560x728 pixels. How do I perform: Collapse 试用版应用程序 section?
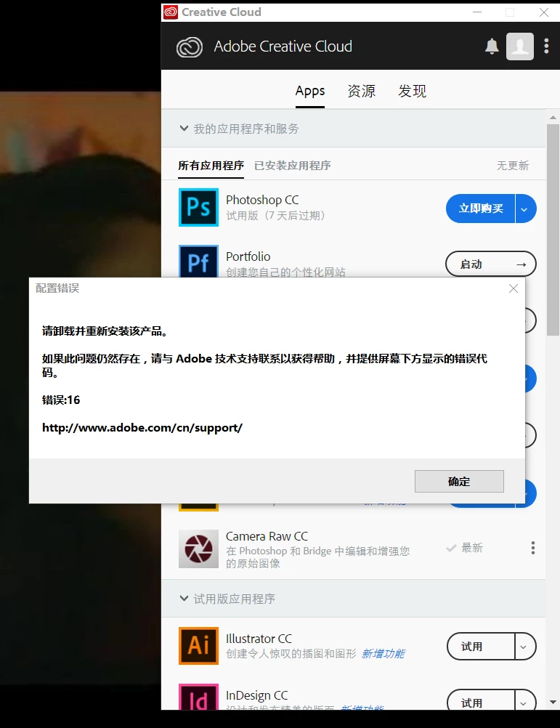184,599
